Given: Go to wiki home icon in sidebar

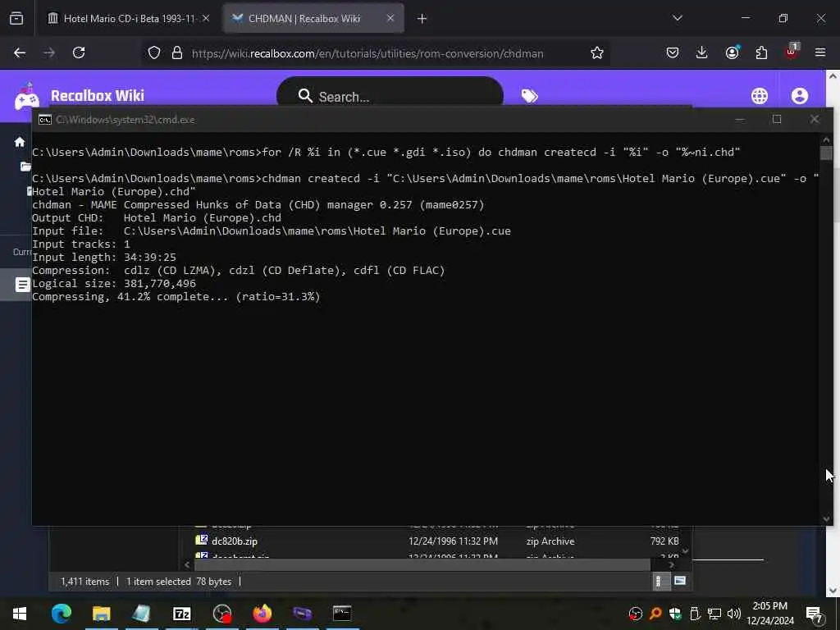Looking at the screenshot, I should click(20, 142).
